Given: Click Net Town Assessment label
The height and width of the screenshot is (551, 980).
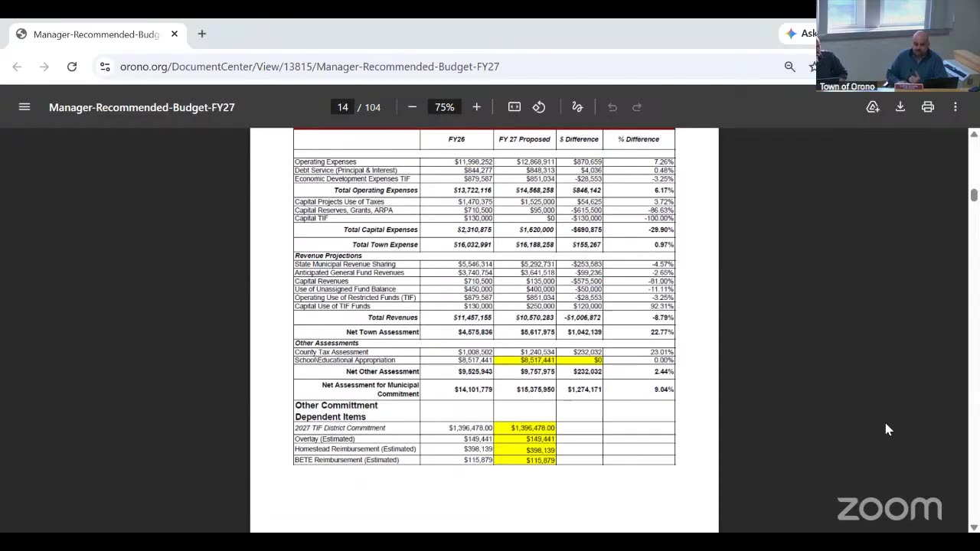Looking at the screenshot, I should click(382, 332).
